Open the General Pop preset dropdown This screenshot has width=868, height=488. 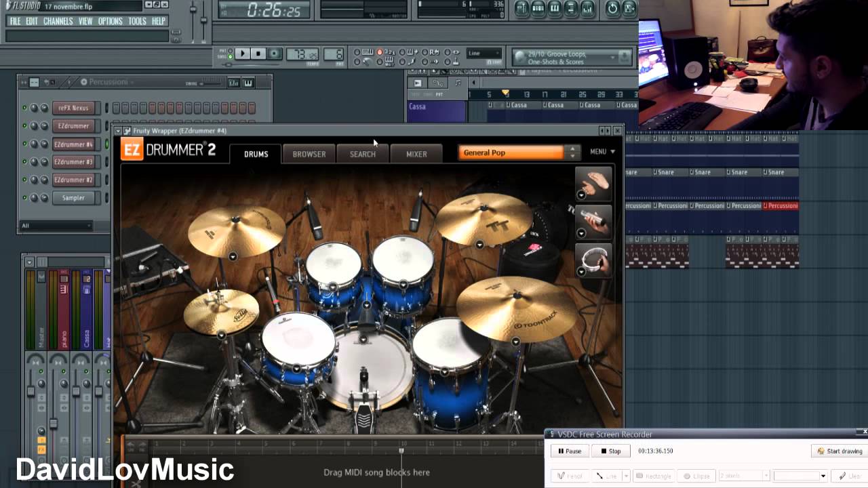pyautogui.click(x=511, y=152)
